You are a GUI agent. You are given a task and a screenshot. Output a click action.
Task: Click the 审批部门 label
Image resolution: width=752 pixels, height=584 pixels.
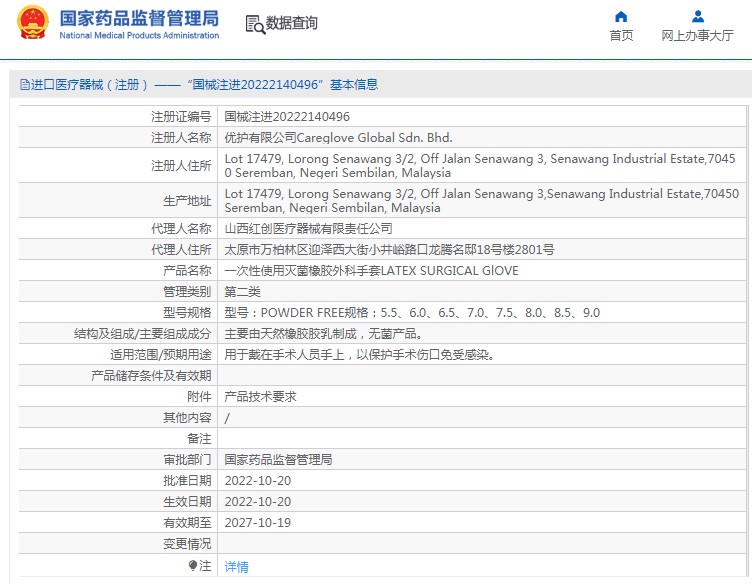[187, 460]
